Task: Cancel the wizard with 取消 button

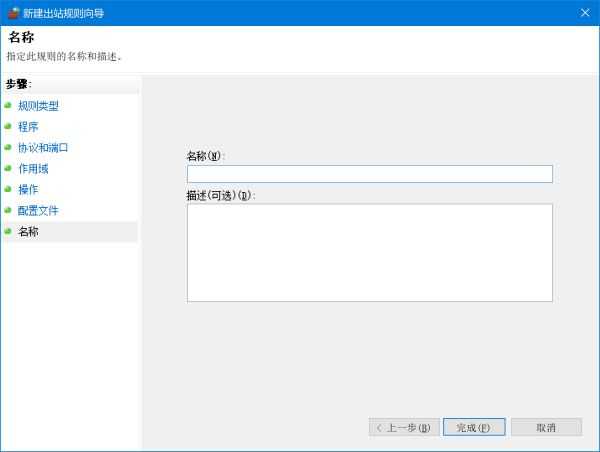Action: pyautogui.click(x=545, y=427)
